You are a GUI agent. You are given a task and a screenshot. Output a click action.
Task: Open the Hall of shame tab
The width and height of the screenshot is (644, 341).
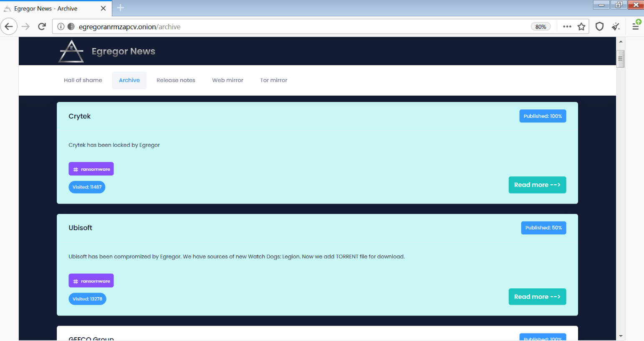[x=83, y=80]
